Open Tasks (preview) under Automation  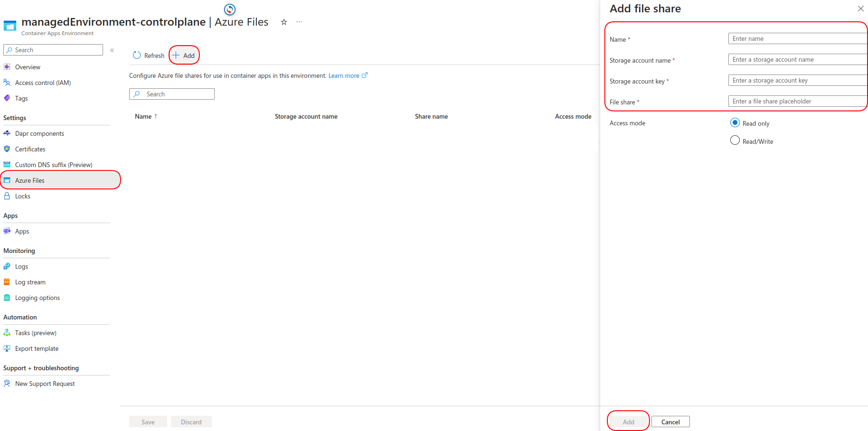(x=36, y=333)
